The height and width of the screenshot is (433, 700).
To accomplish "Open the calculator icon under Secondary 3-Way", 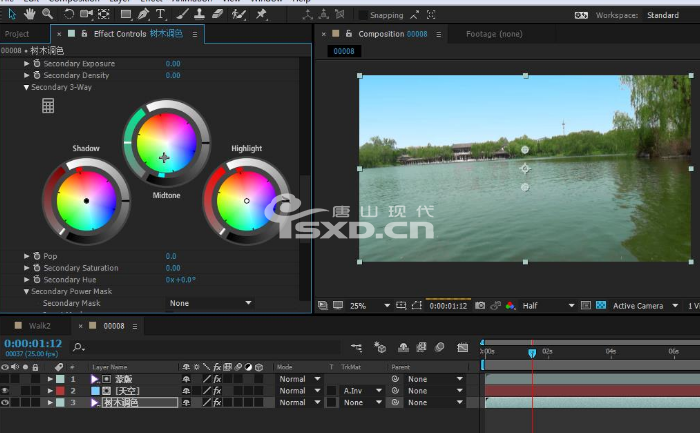I will 48,106.
